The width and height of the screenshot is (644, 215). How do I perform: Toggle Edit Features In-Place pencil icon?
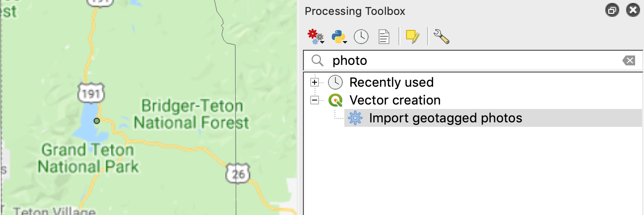tap(413, 36)
